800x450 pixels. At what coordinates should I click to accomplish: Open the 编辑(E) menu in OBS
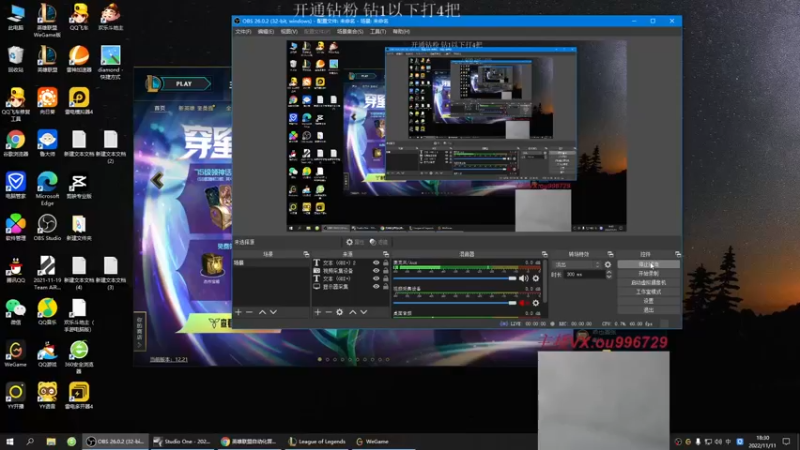coord(265,32)
